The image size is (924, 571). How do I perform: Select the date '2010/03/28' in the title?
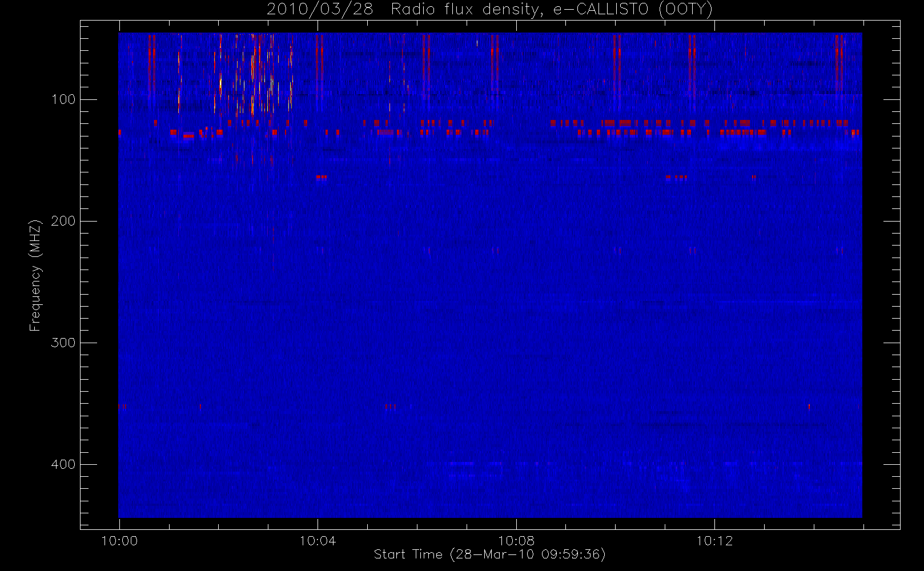click(x=320, y=10)
